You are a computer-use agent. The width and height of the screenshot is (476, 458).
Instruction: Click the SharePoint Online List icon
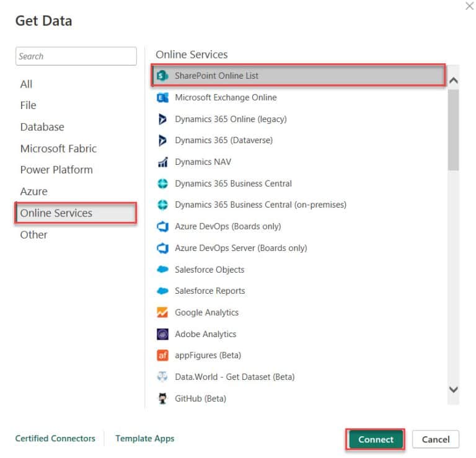pyautogui.click(x=162, y=76)
